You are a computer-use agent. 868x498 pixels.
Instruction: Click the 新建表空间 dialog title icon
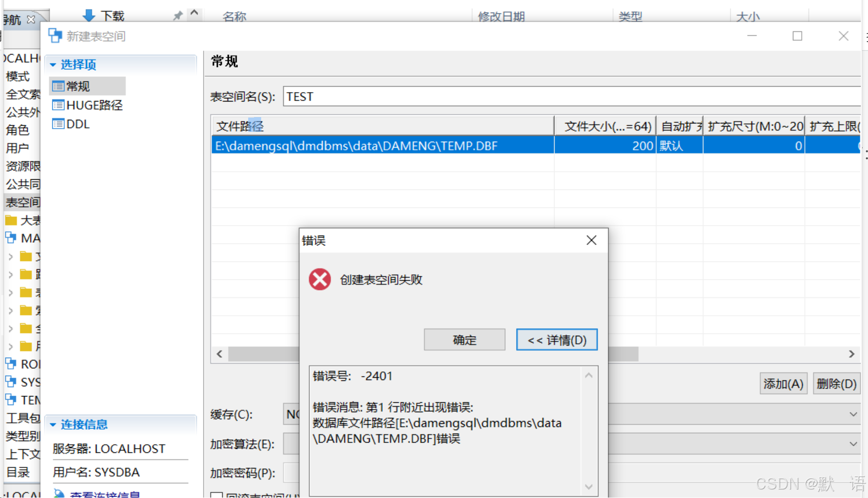pyautogui.click(x=55, y=35)
